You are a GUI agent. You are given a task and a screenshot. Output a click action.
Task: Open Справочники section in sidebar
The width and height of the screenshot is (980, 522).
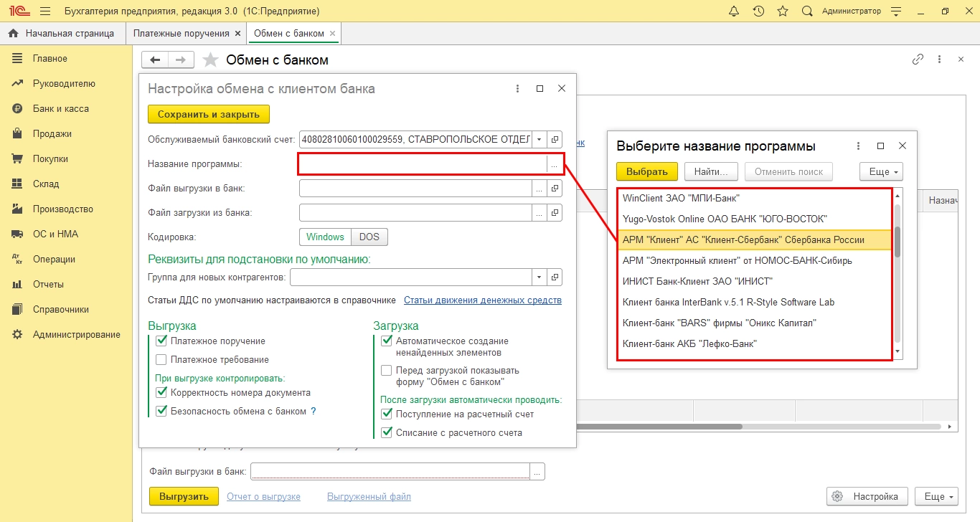pyautogui.click(x=61, y=310)
